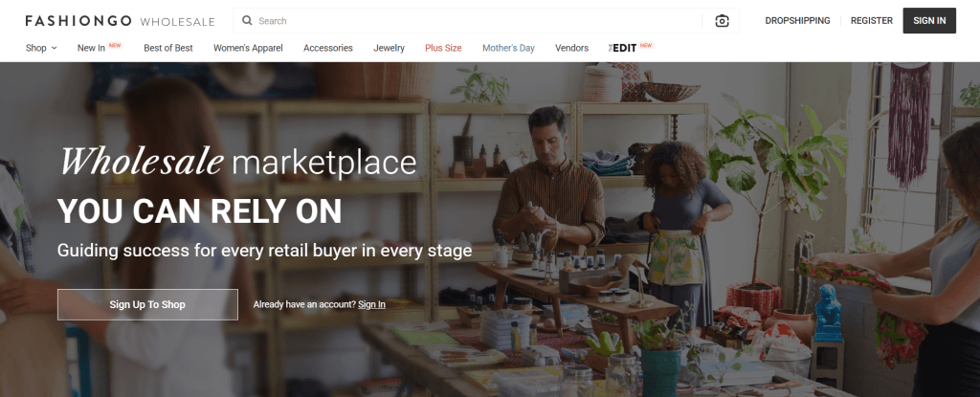Click the dark SIGN IN button
Image resolution: width=980 pixels, height=397 pixels.
pyautogui.click(x=929, y=21)
